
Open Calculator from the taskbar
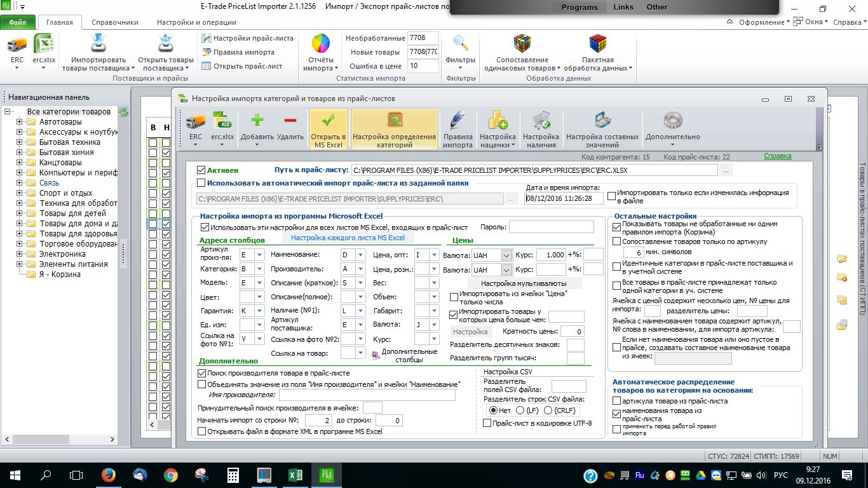(233, 475)
